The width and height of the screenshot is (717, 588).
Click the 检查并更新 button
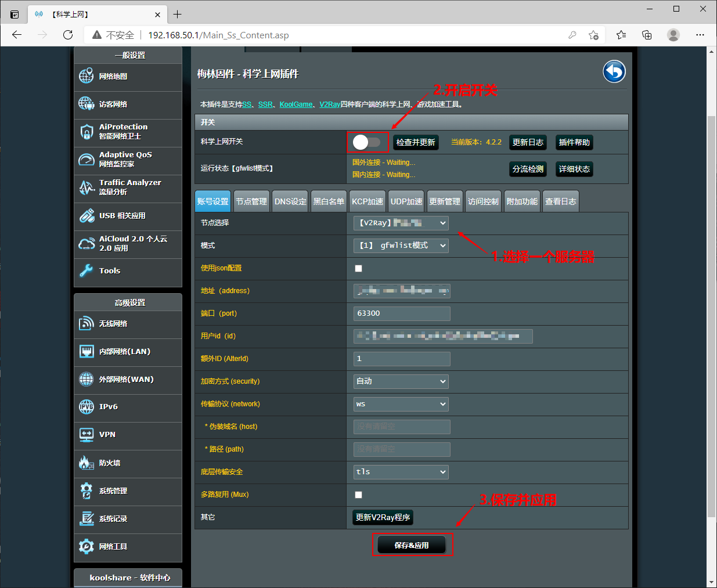[416, 142]
